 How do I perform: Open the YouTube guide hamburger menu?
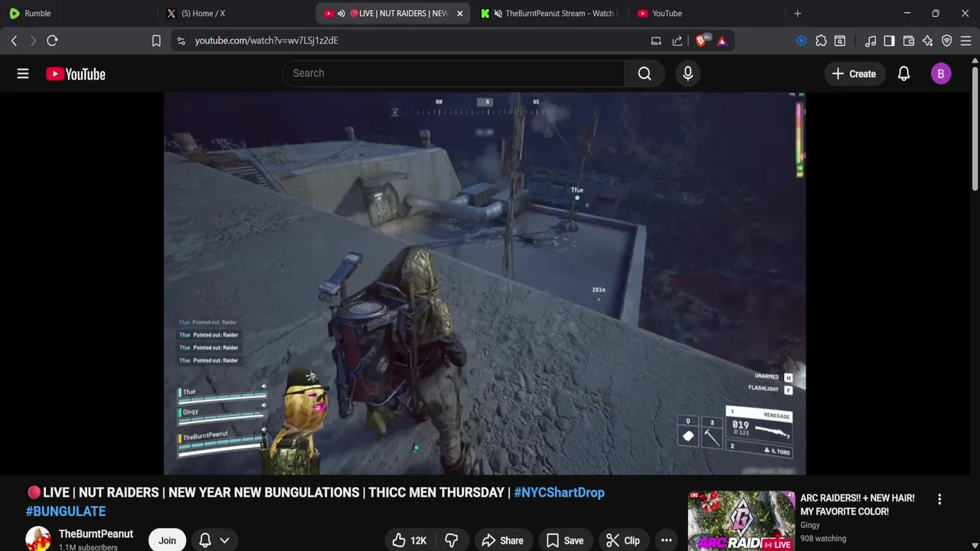(23, 73)
